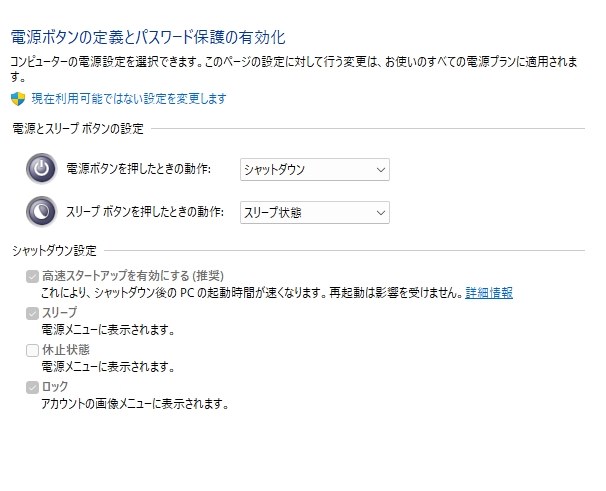Click the UAC shield icon
606x491 pixels.
[18, 99]
